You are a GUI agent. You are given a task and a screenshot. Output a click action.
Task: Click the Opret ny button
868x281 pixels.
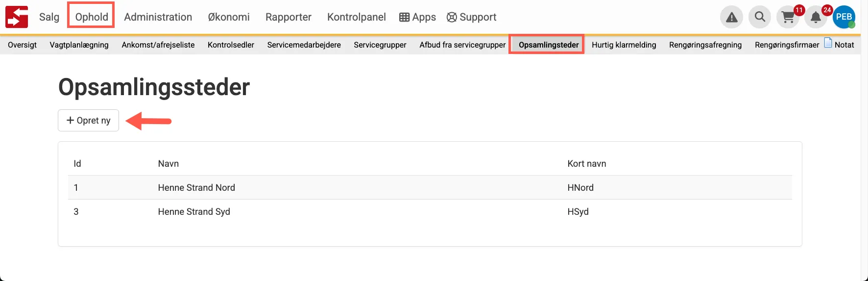(89, 121)
